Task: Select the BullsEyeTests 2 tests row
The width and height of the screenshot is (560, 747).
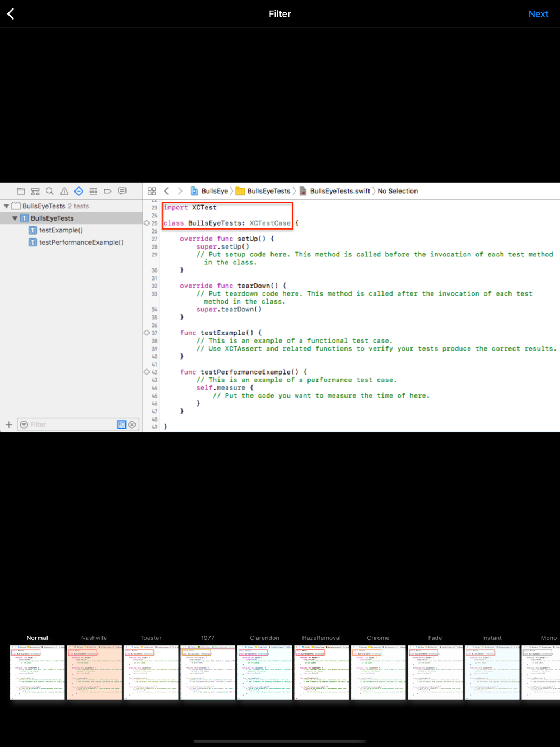Action: (x=71, y=206)
